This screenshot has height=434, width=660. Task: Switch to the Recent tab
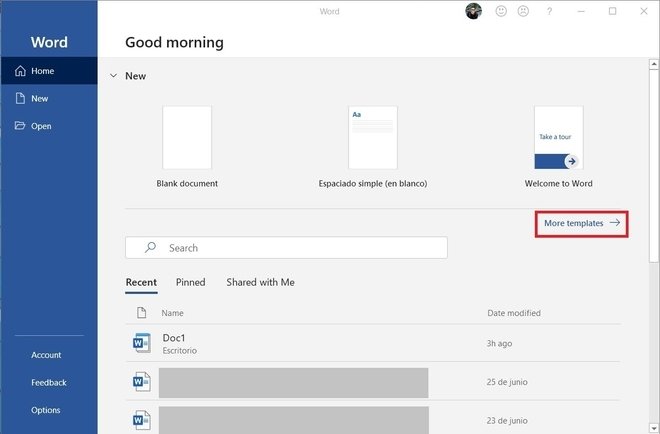click(x=141, y=282)
